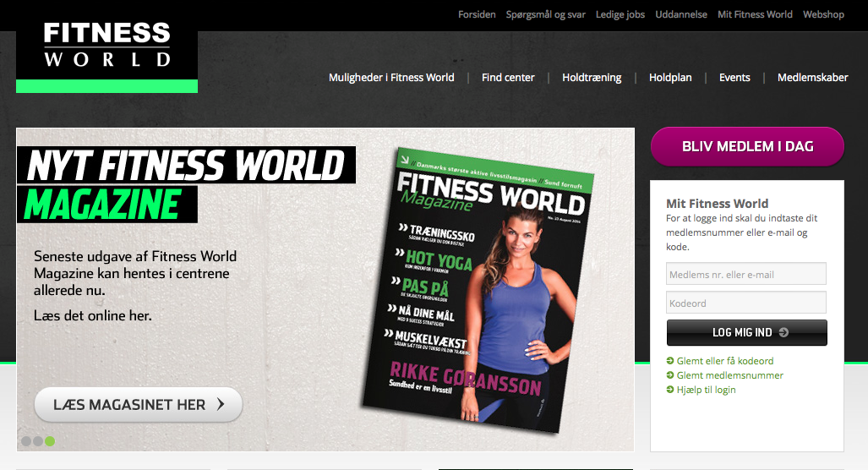Click the 'Læs det online her.' text

tap(92, 315)
